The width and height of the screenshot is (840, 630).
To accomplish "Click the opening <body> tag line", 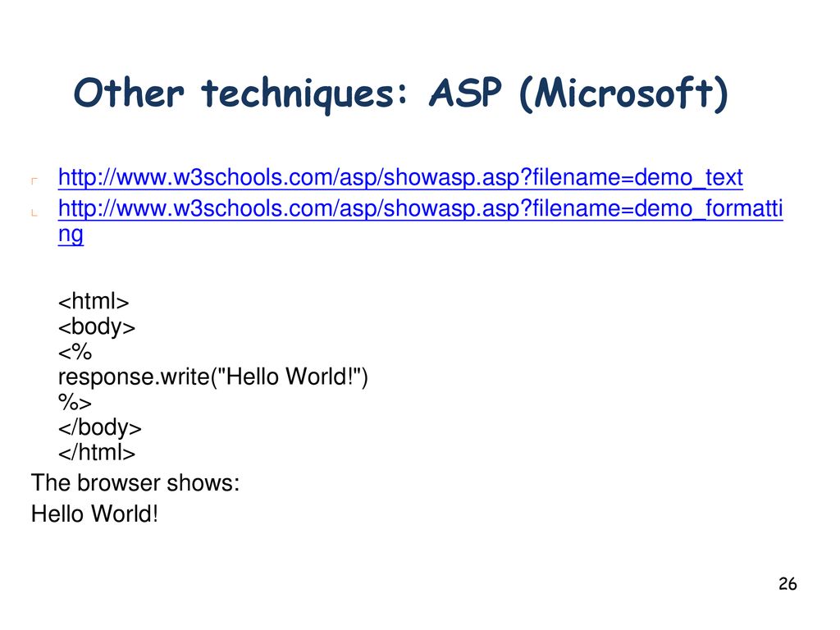I will click(97, 326).
